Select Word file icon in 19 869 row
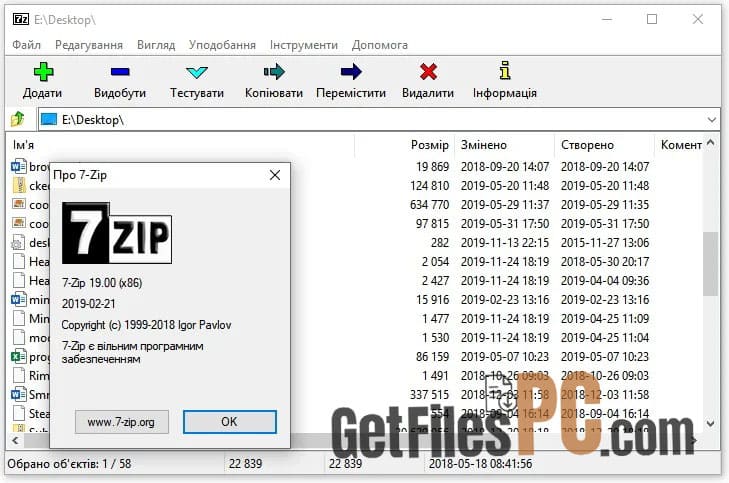 click(x=19, y=166)
